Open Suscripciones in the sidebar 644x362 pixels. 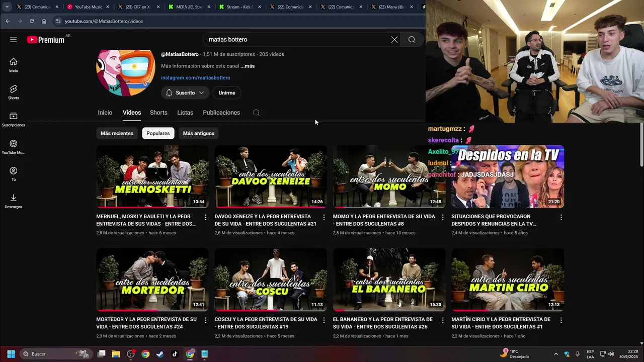coord(14,119)
